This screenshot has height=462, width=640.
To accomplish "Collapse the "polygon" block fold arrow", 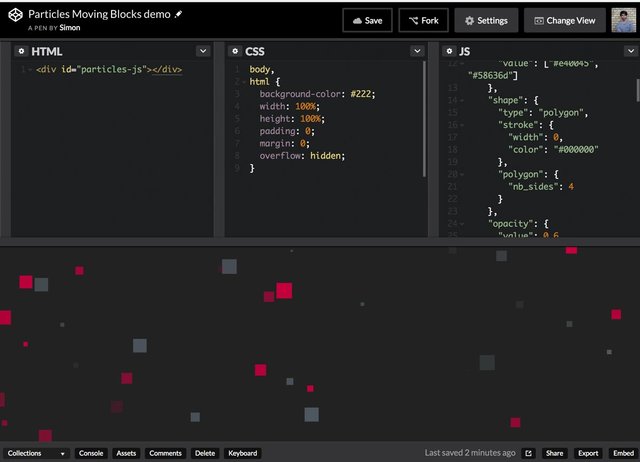I will click(462, 174).
